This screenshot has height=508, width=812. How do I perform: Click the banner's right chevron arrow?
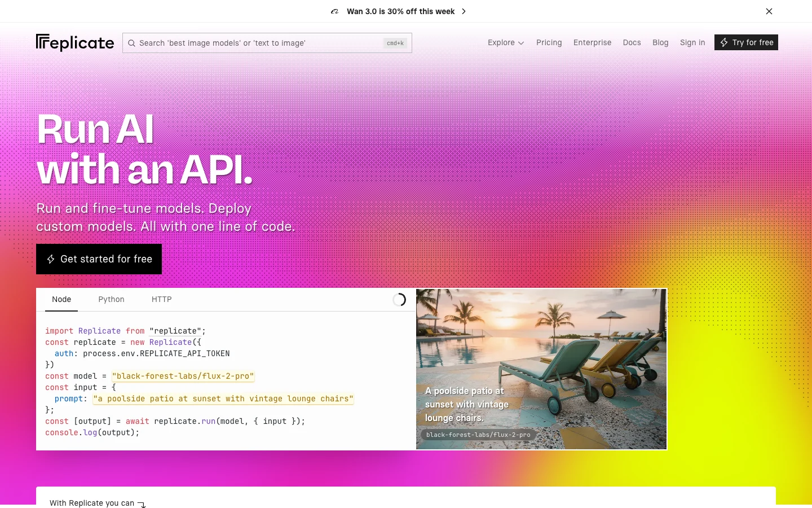click(464, 11)
